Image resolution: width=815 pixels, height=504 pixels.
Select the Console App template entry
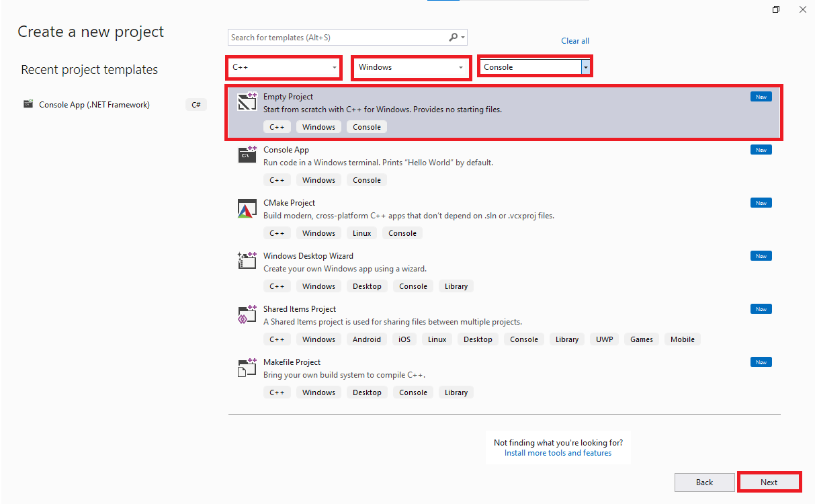pos(505,165)
